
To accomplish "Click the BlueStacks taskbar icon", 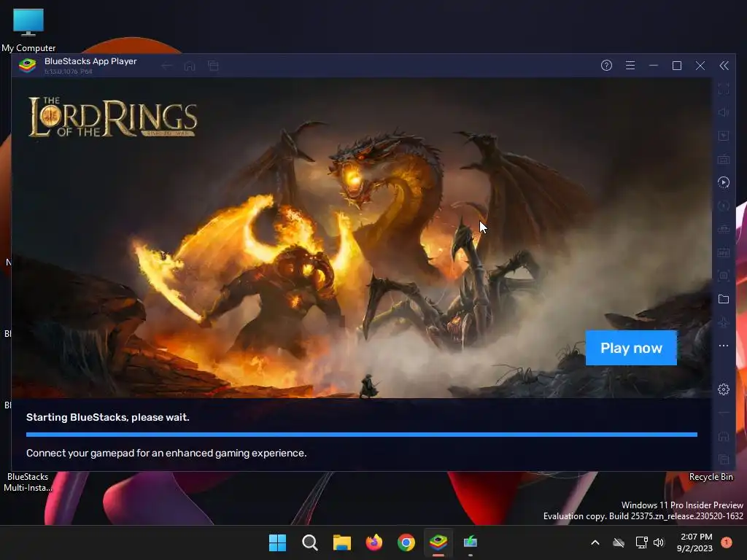I will [438, 542].
